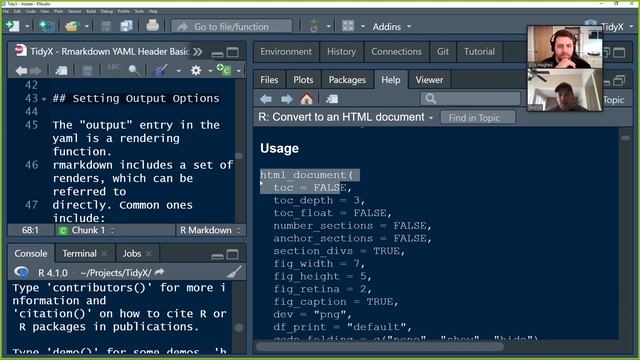Click the Go to file/function field
The height and width of the screenshot is (360, 640).
(231, 27)
